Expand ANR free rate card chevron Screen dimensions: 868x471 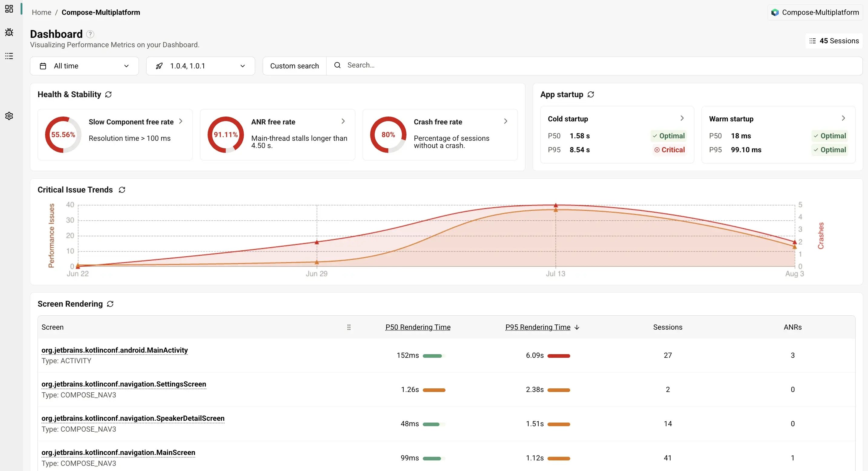pyautogui.click(x=343, y=121)
